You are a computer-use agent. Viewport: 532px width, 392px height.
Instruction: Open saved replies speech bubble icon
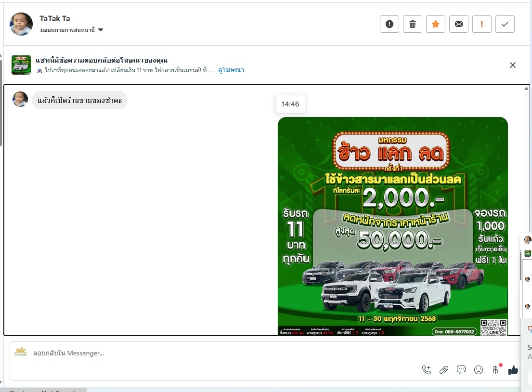coord(461,370)
